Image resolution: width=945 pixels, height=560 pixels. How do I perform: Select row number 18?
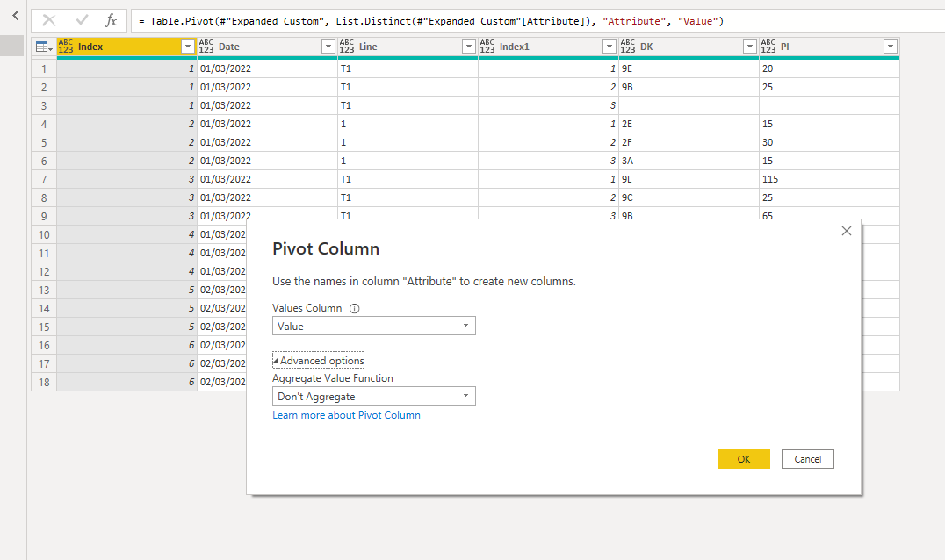(x=44, y=383)
